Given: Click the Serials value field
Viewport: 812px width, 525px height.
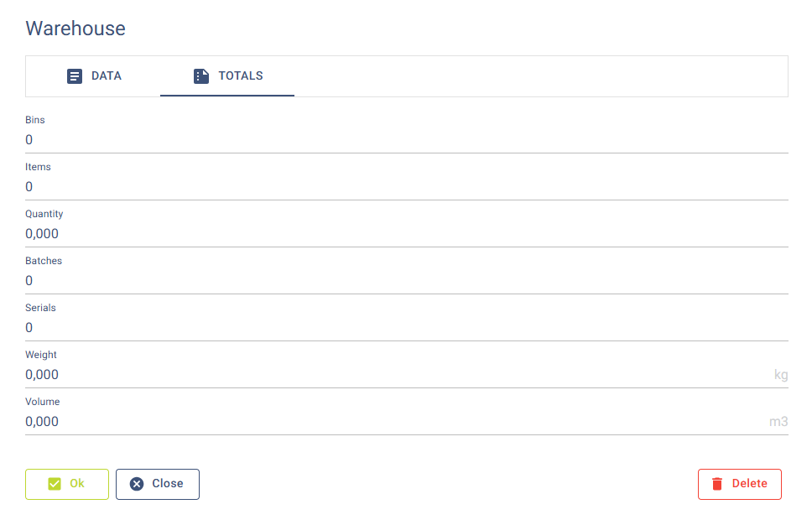Looking at the screenshot, I should point(406,328).
